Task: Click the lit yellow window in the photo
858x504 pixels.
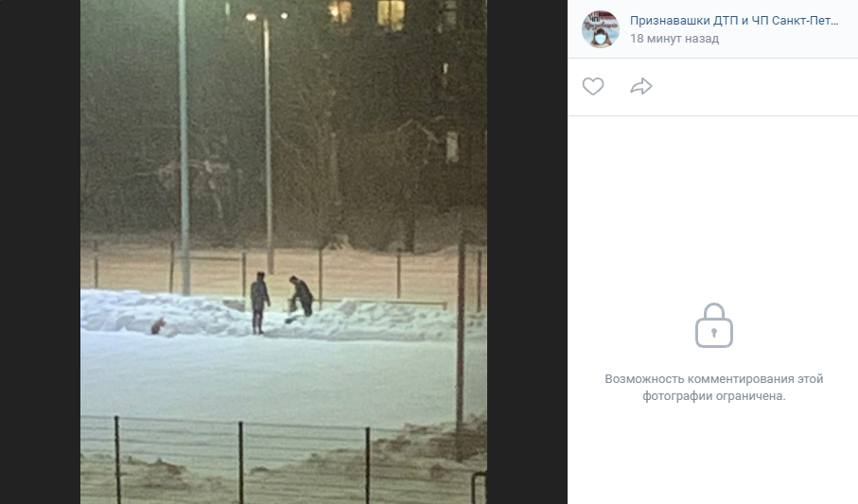Action: click(x=391, y=13)
